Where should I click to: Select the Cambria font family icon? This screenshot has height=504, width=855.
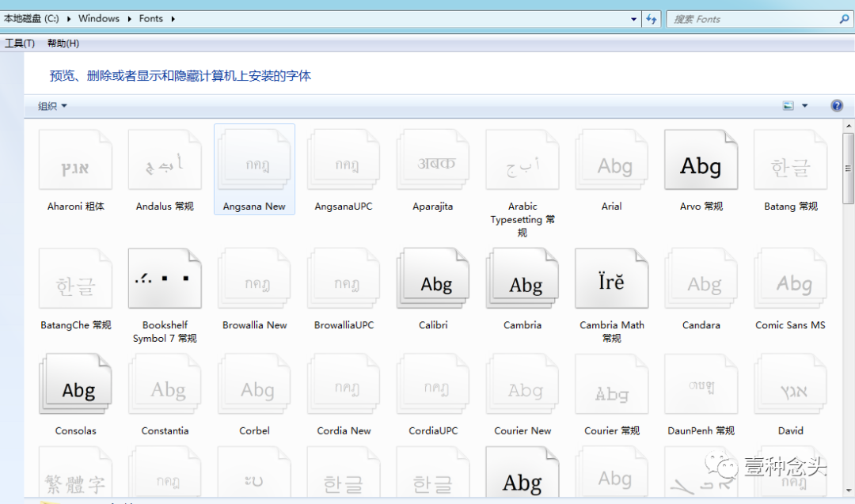[x=522, y=279]
